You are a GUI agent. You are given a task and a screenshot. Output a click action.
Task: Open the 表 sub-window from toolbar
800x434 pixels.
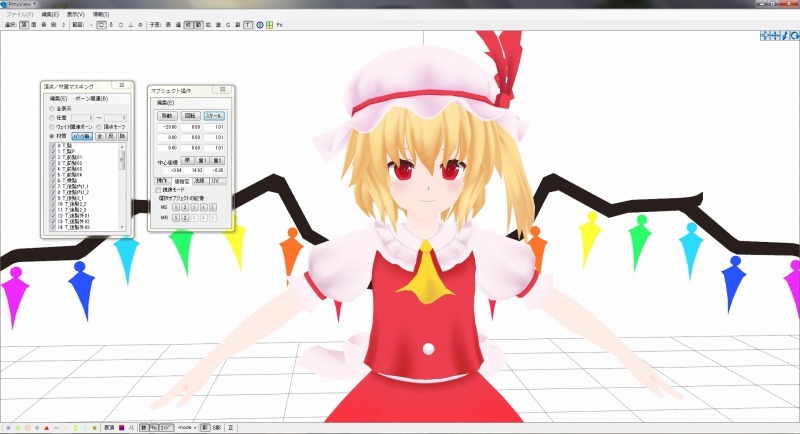click(x=168, y=24)
